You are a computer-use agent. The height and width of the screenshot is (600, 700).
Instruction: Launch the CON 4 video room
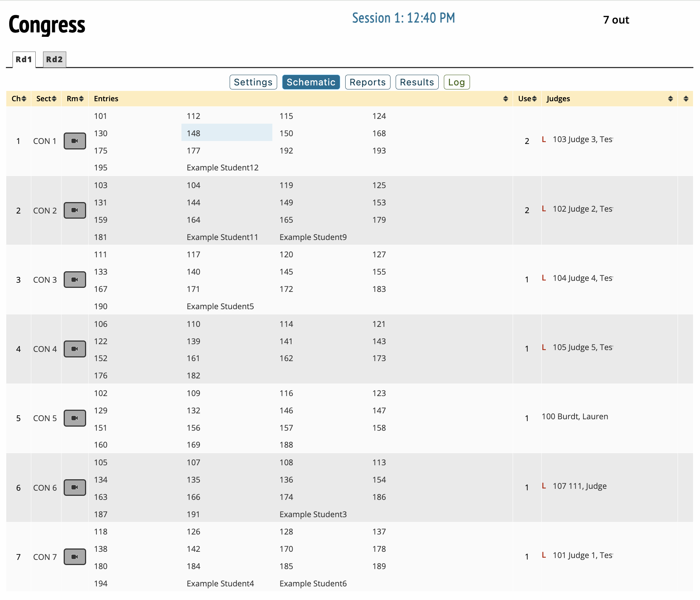75,349
